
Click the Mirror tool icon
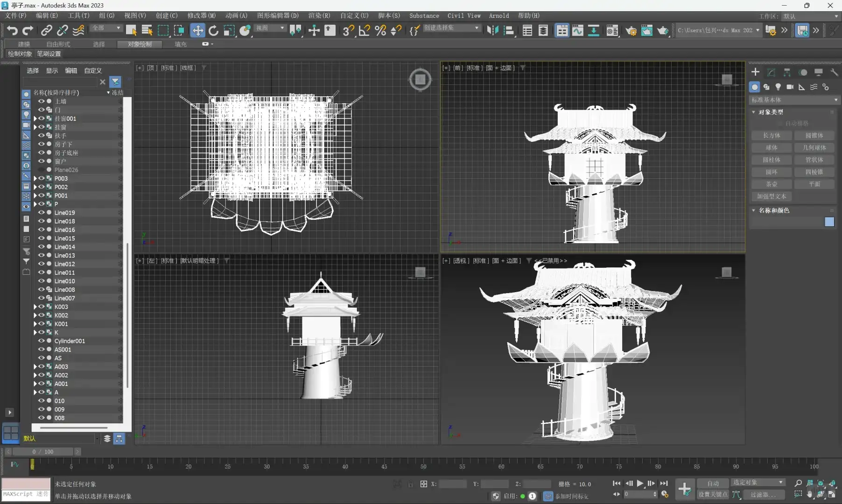point(492,31)
